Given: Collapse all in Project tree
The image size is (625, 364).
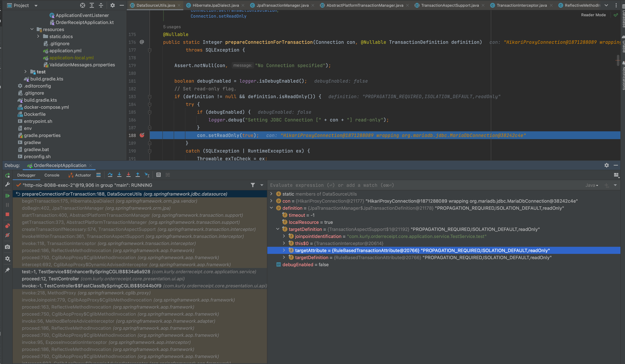Looking at the screenshot, I should [x=101, y=5].
